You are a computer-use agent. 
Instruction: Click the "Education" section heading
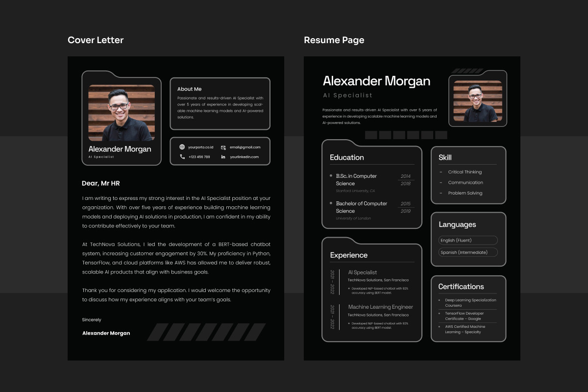click(x=347, y=157)
